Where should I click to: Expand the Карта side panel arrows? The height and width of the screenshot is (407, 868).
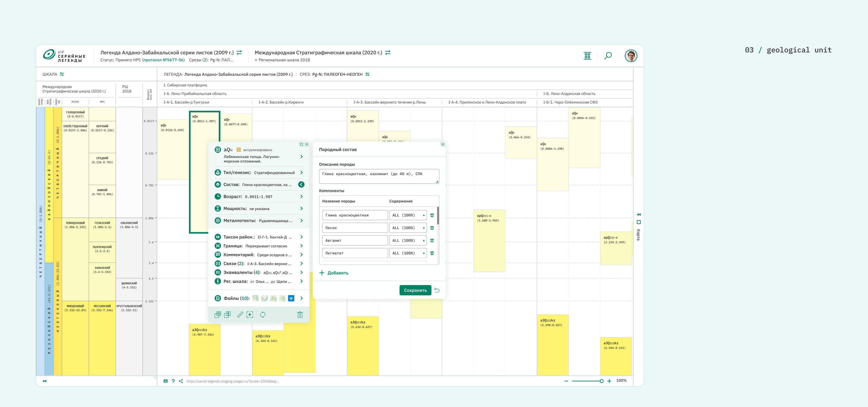pos(639,214)
